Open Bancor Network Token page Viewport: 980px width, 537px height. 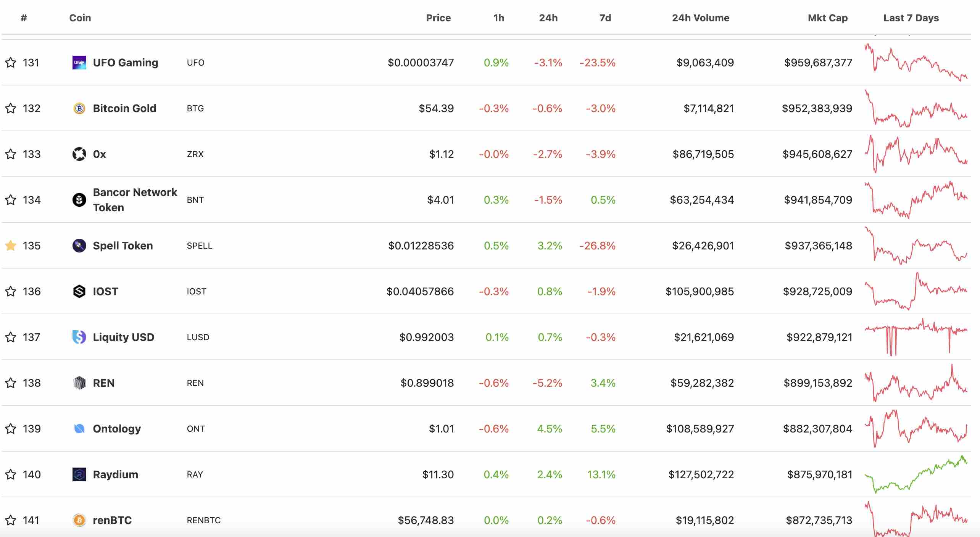(135, 200)
